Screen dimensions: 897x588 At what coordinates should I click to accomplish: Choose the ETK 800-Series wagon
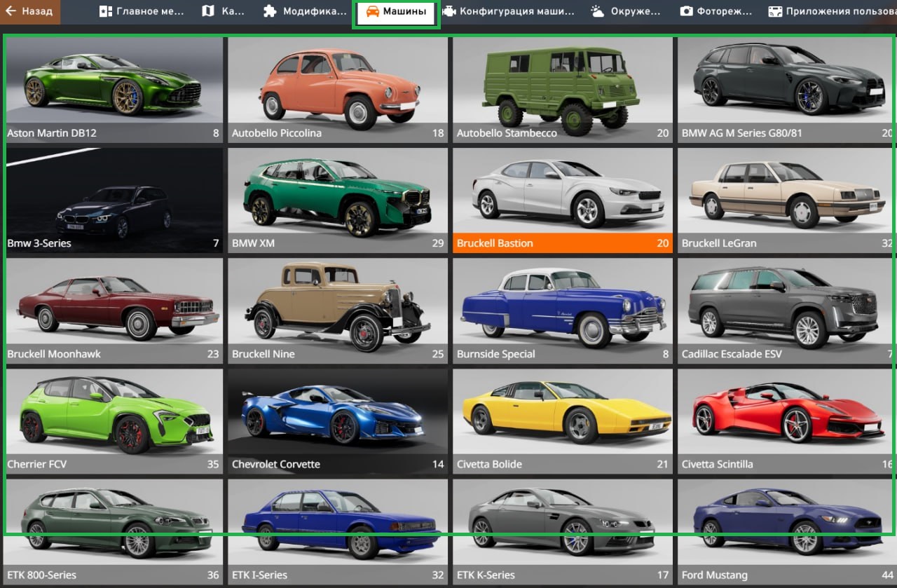click(x=114, y=532)
